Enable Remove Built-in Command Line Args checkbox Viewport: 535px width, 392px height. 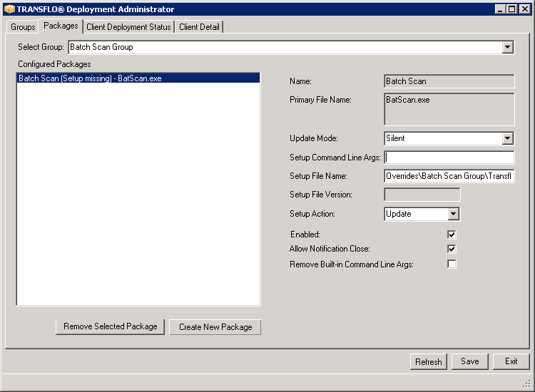tap(452, 264)
